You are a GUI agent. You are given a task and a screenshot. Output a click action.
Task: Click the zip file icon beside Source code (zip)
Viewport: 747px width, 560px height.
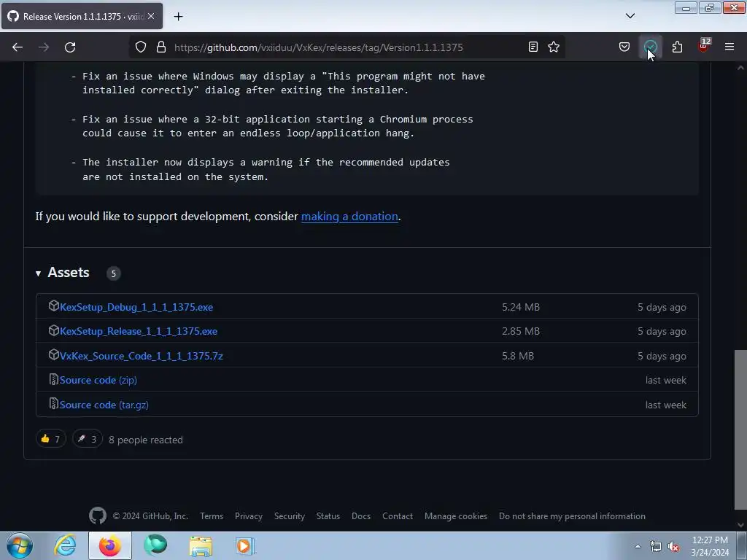tap(54, 379)
